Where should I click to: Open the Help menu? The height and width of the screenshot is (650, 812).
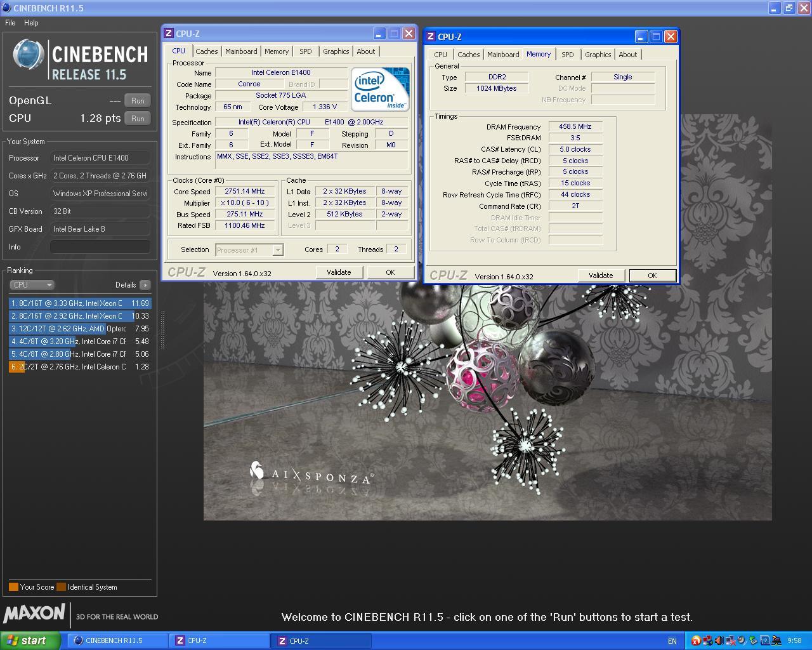coord(31,22)
